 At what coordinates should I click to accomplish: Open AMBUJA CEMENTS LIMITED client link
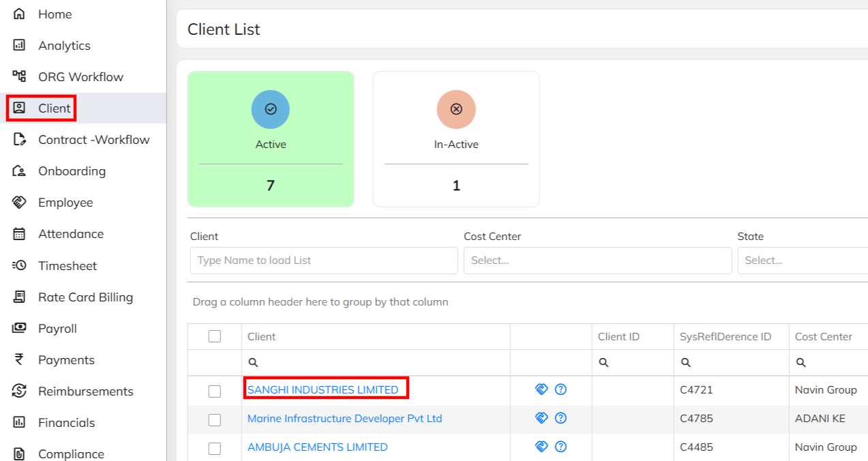click(x=317, y=447)
